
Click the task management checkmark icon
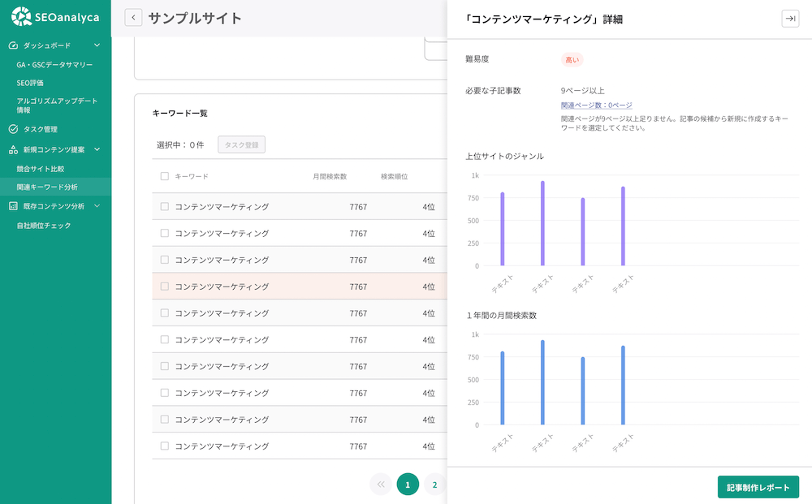(x=13, y=129)
